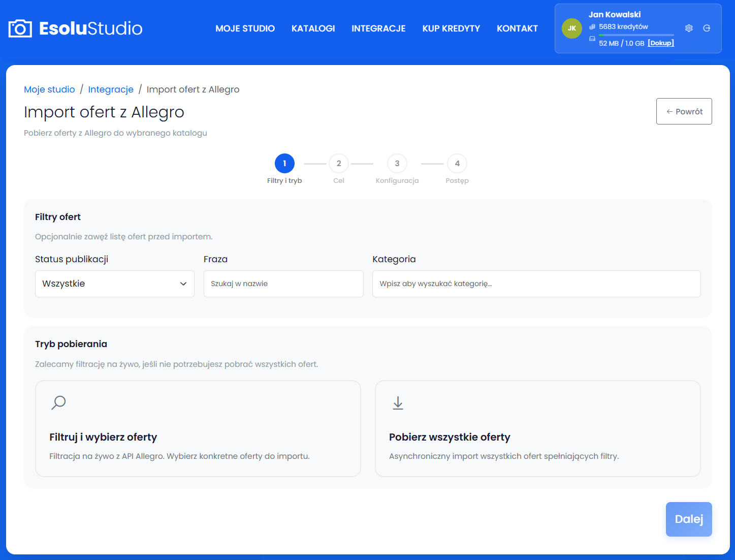The width and height of the screenshot is (735, 560).
Task: Select step 3 Konfiguracja in the wizard
Action: coord(397,169)
